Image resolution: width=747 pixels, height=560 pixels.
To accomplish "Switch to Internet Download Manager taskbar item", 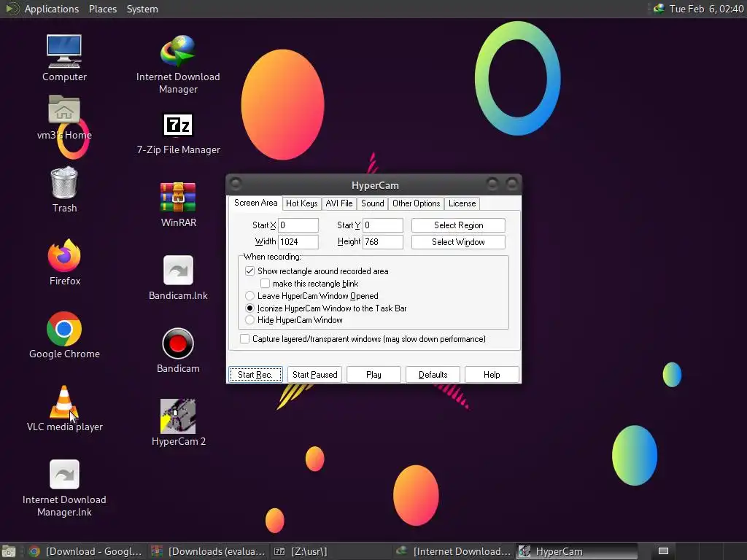I will click(454, 551).
